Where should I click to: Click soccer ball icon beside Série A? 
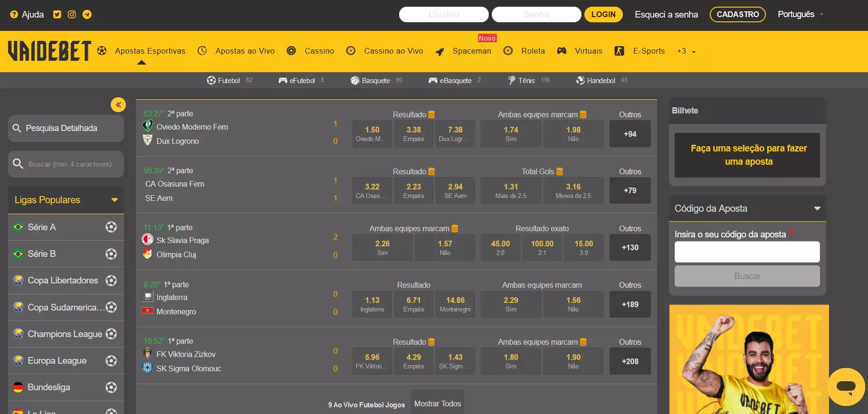(111, 227)
